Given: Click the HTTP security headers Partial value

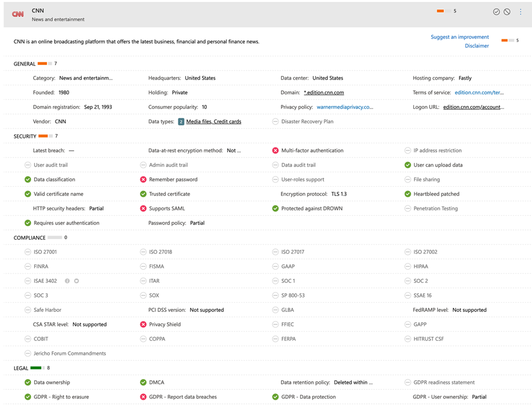Looking at the screenshot, I should [x=97, y=209].
